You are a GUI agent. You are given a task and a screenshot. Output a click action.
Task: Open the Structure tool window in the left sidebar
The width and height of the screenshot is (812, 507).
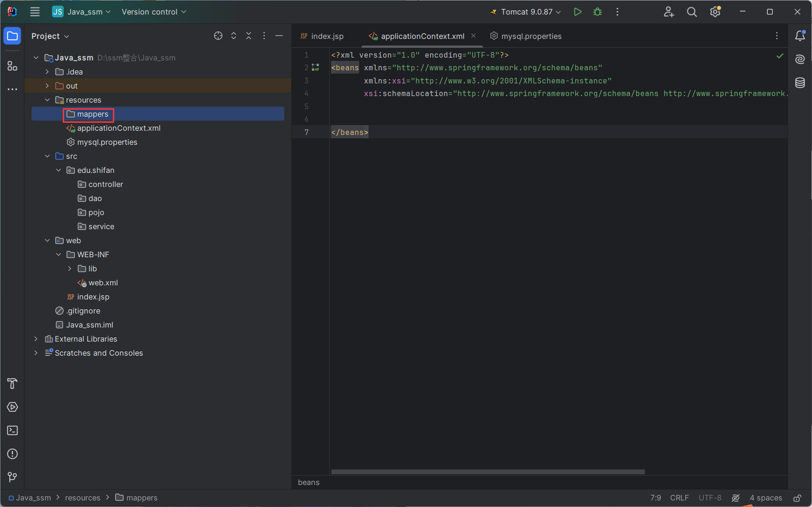12,66
